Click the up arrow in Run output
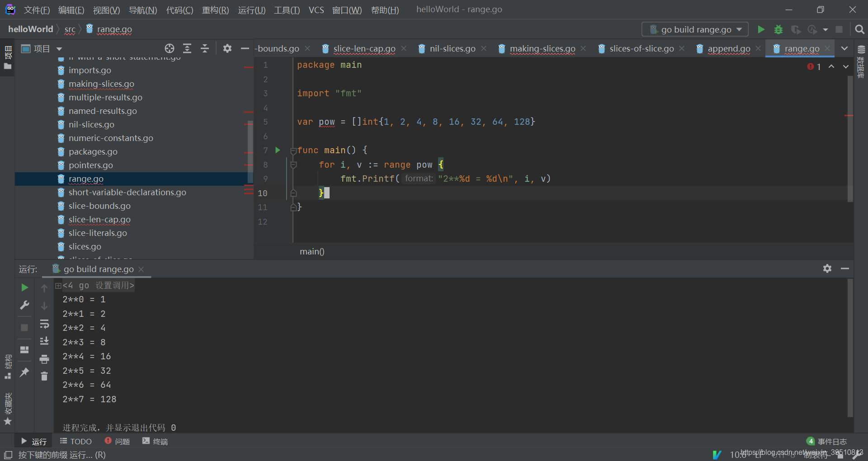Viewport: 868px width, 461px height. point(44,288)
